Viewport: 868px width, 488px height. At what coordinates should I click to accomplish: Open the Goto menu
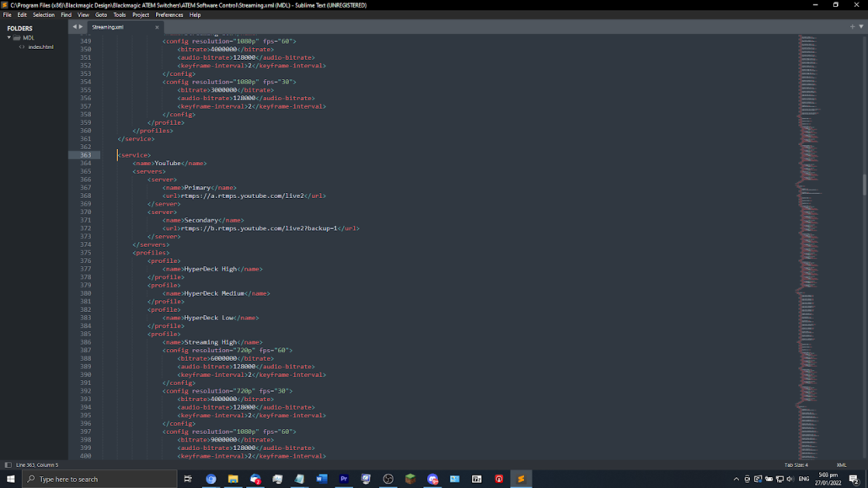[x=101, y=14]
